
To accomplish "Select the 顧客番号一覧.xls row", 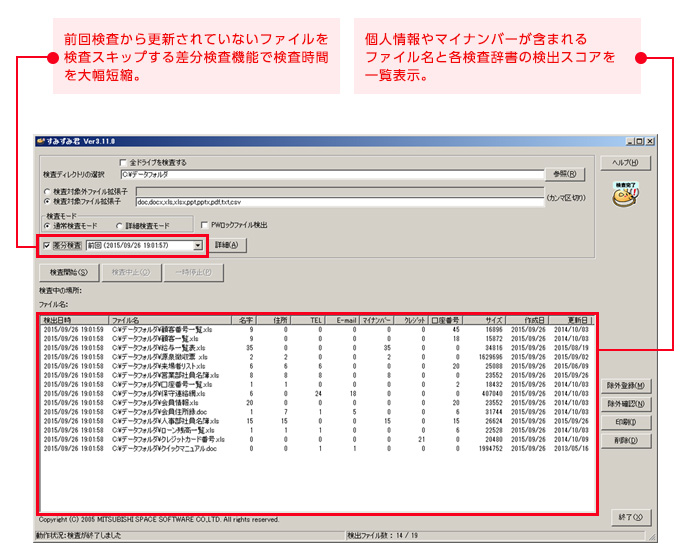I will (316, 330).
